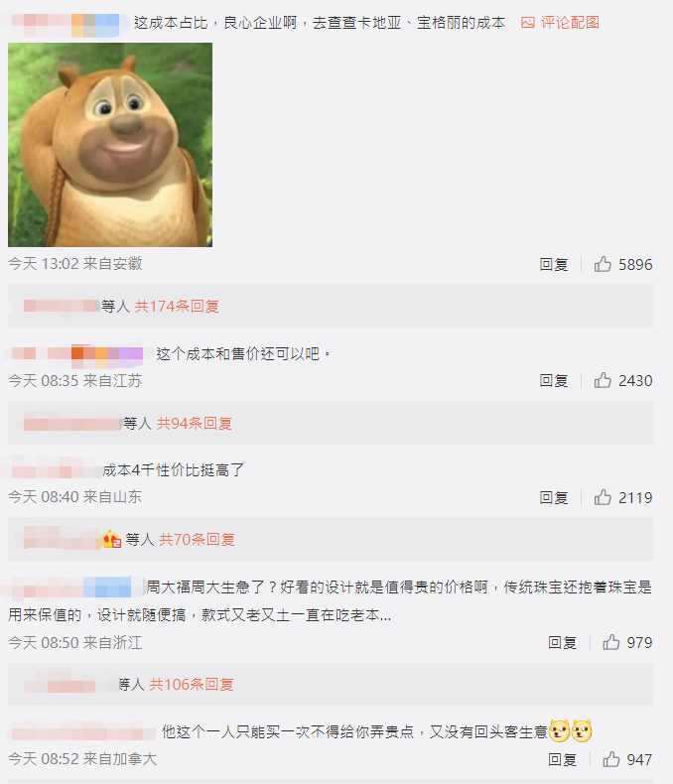Reply to the comment from 安徽
The width and height of the screenshot is (673, 784).
tap(554, 264)
